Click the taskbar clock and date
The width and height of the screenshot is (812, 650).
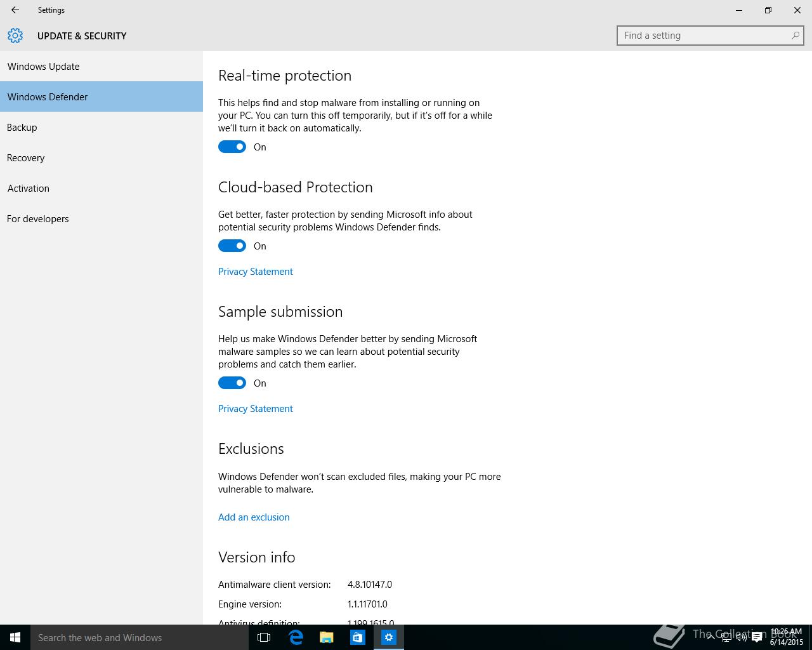787,637
